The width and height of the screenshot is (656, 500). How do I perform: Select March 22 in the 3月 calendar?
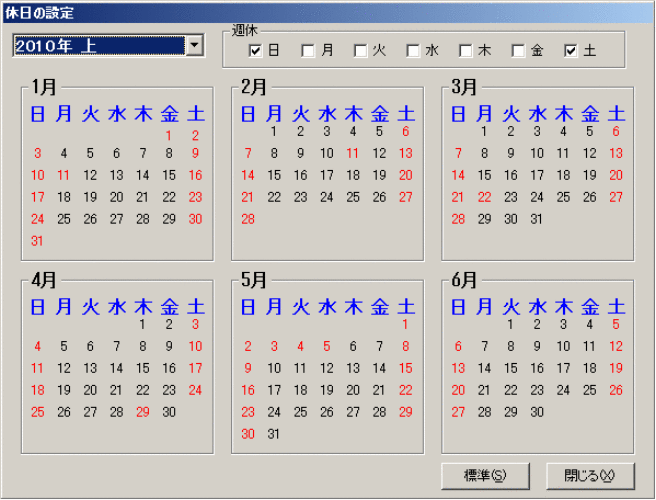pyautogui.click(x=485, y=197)
